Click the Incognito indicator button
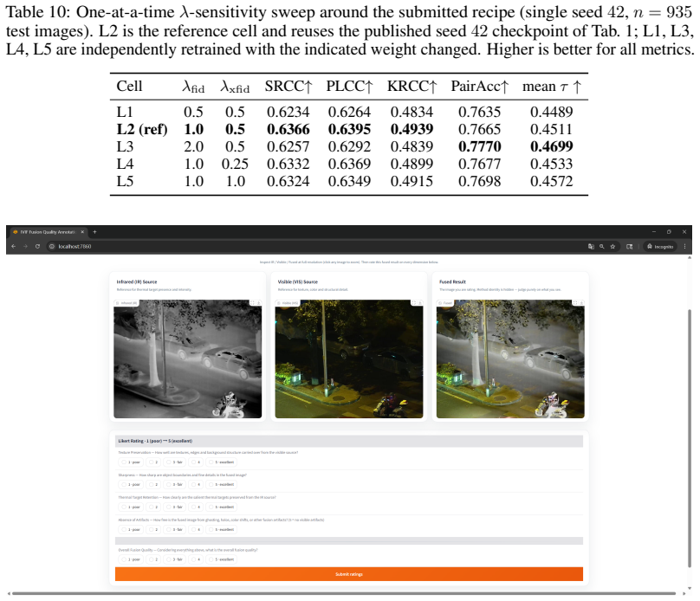This screenshot has width=700, height=601. point(660,246)
